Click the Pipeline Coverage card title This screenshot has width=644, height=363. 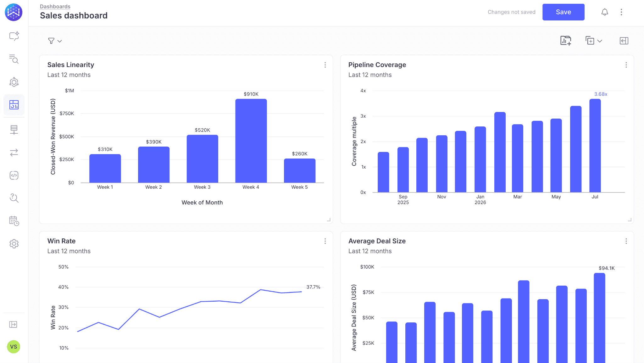[377, 65]
